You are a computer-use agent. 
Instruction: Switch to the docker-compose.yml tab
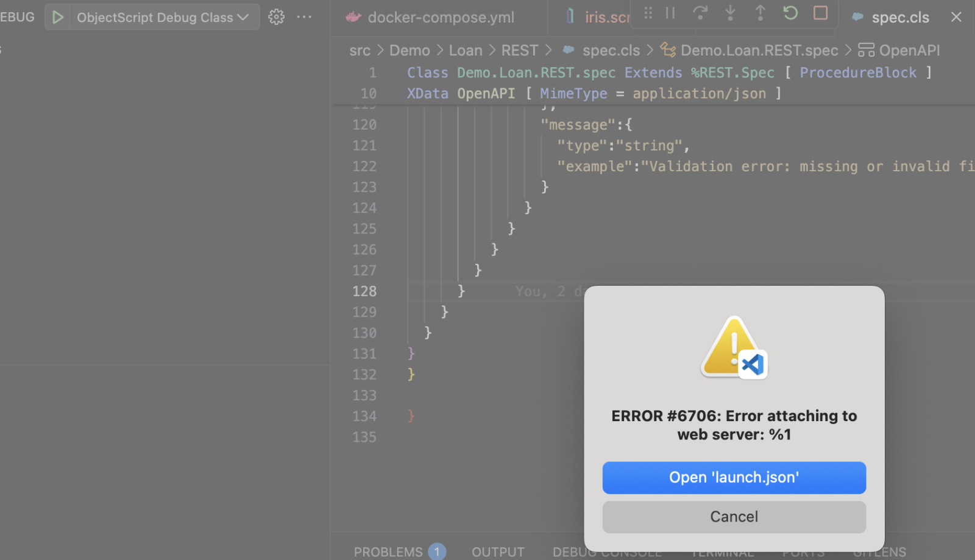[441, 18]
